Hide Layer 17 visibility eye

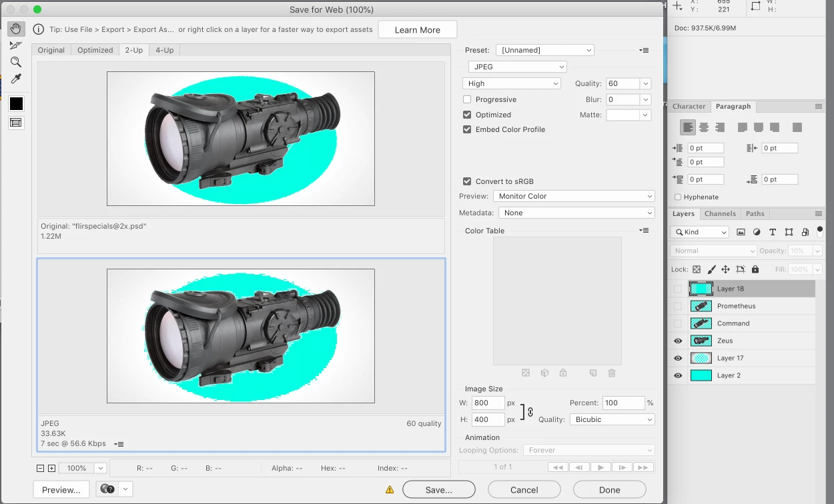[678, 358]
